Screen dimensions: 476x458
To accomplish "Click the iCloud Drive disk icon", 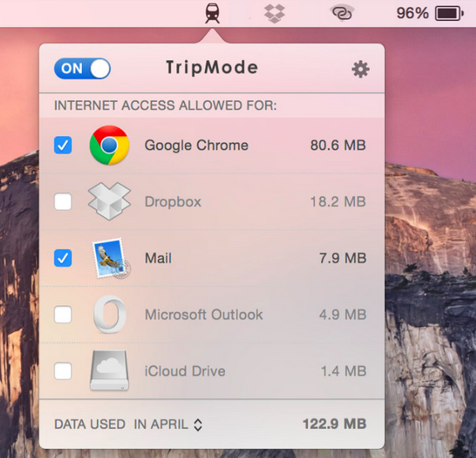I will (110, 370).
